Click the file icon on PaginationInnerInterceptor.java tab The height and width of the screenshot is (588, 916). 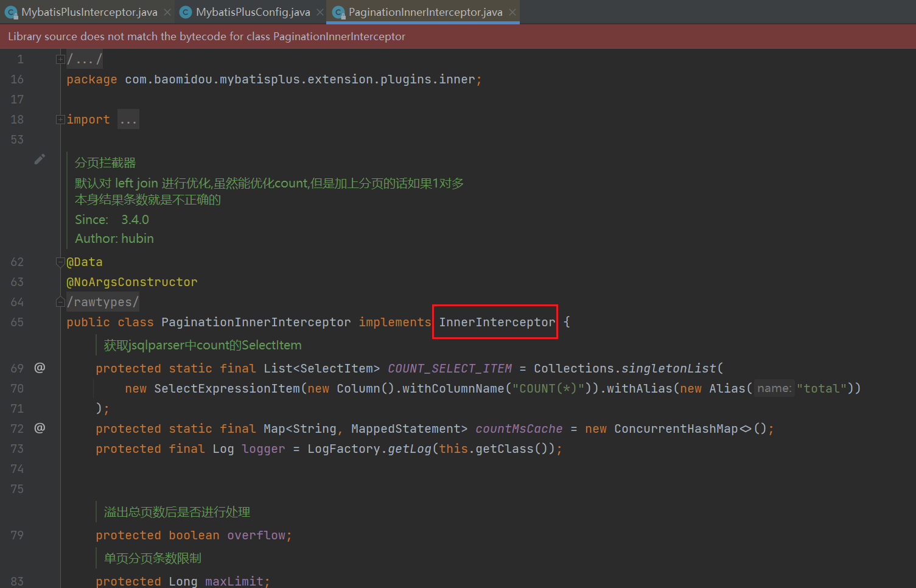click(x=338, y=12)
